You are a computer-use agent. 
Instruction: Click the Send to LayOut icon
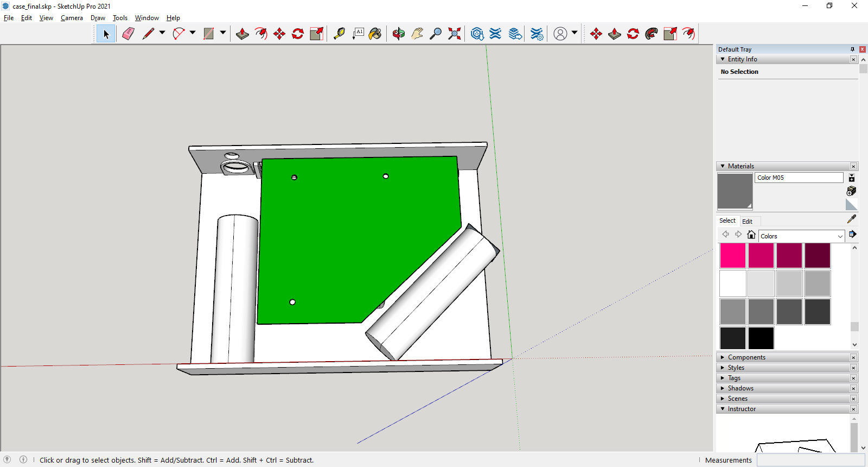coord(515,34)
